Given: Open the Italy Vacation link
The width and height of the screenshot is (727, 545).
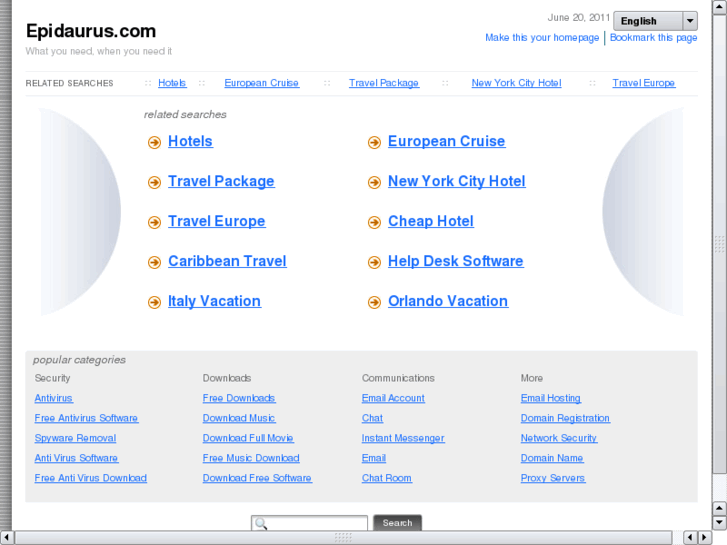Looking at the screenshot, I should click(x=214, y=301).
